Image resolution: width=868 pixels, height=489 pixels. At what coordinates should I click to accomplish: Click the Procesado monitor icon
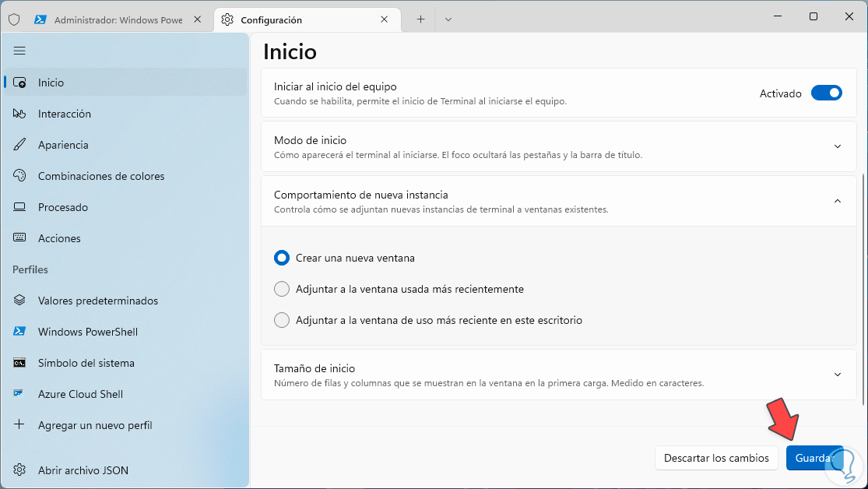point(19,207)
